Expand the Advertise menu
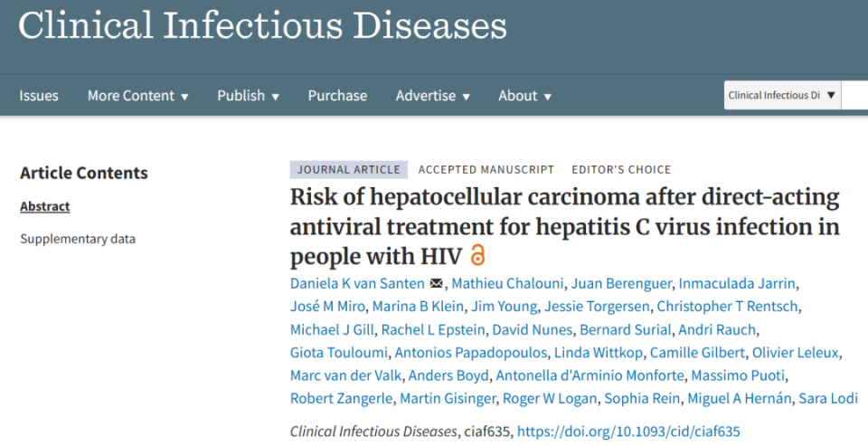 (x=432, y=96)
